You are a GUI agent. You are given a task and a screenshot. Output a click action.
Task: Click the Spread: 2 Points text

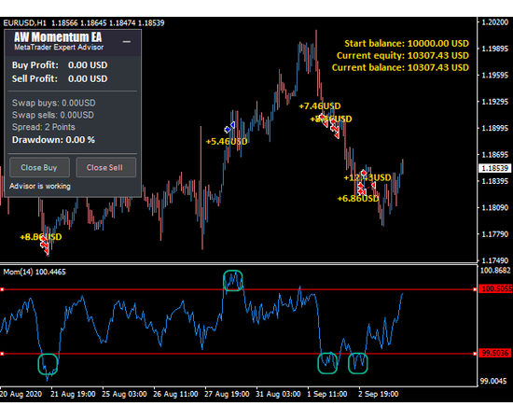(x=44, y=127)
